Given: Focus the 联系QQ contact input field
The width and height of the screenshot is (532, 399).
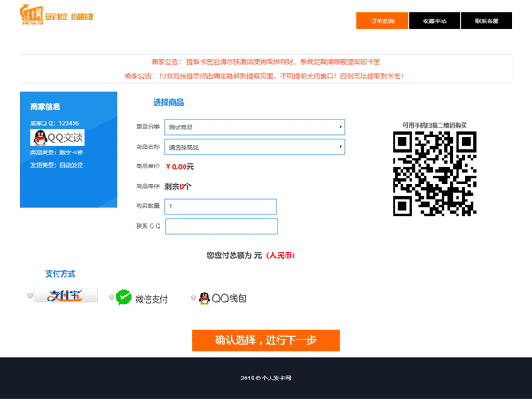Looking at the screenshot, I should 221,226.
